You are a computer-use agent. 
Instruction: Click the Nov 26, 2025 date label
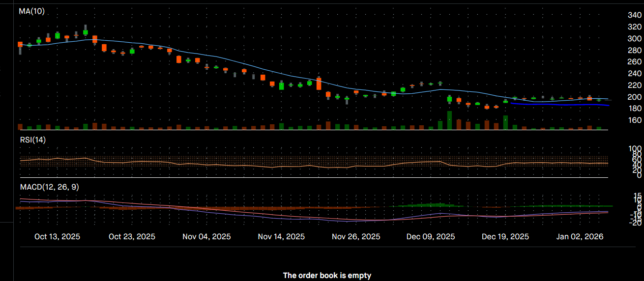click(356, 237)
